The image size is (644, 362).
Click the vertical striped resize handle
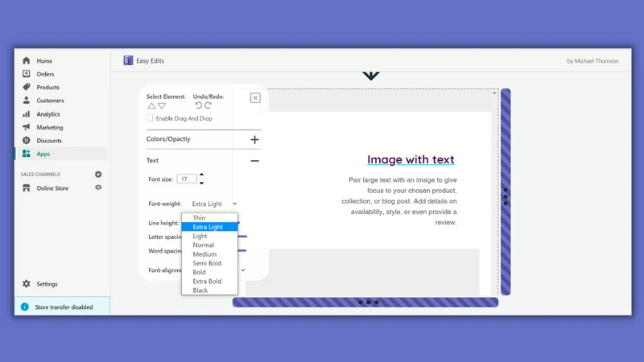506,191
